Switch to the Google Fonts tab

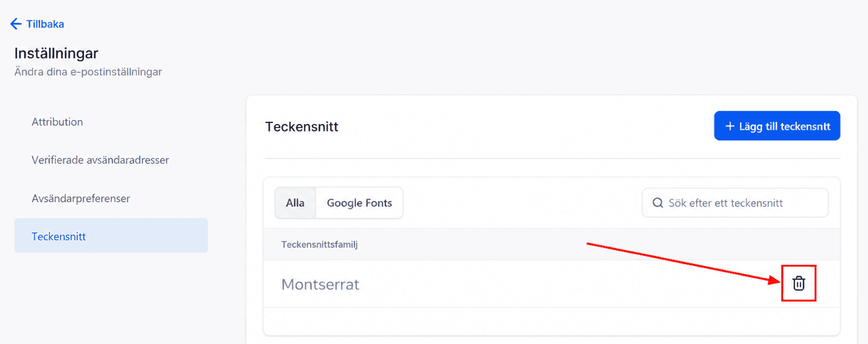tap(360, 203)
